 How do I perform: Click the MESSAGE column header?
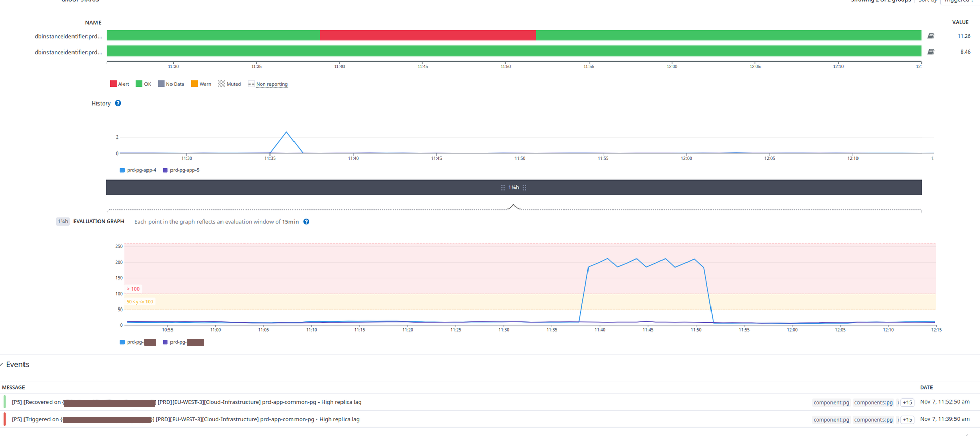click(x=13, y=388)
